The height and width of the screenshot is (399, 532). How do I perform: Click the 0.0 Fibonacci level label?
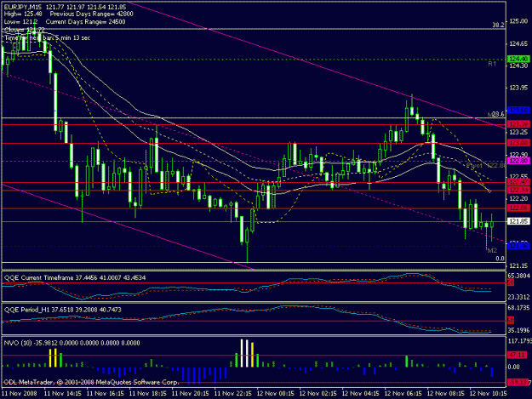tap(500, 259)
